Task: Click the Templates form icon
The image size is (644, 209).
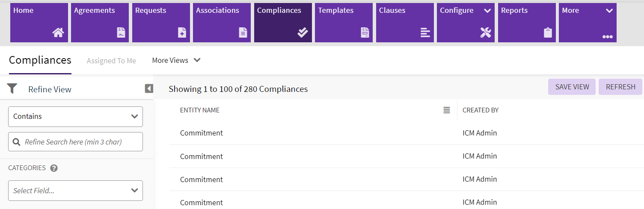Action: coord(365,33)
